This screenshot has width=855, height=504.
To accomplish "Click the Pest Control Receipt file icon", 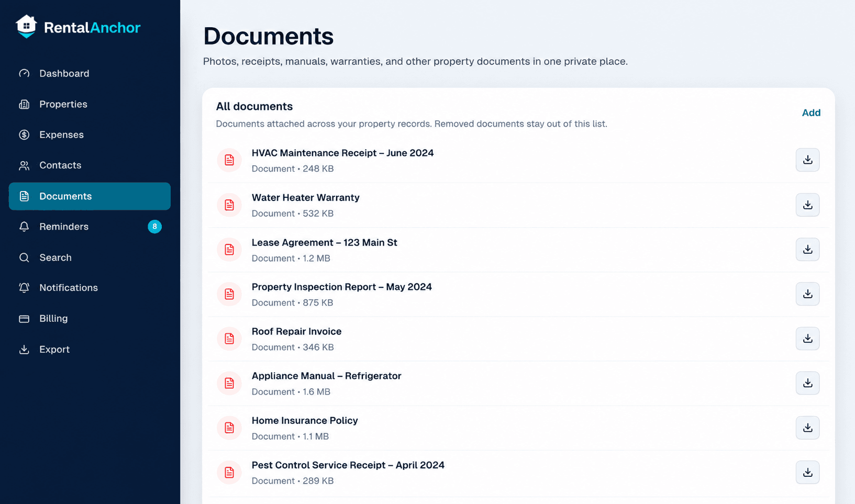I will tap(229, 472).
